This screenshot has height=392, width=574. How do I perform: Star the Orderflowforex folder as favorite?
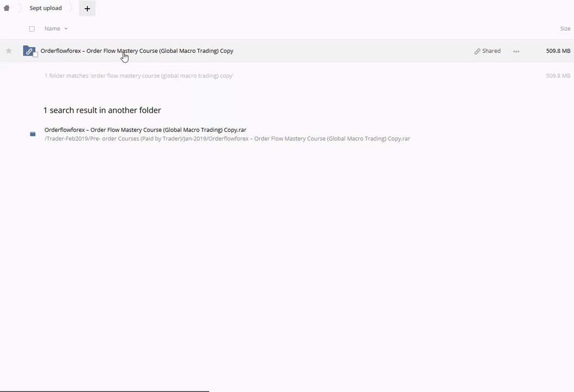tap(9, 51)
